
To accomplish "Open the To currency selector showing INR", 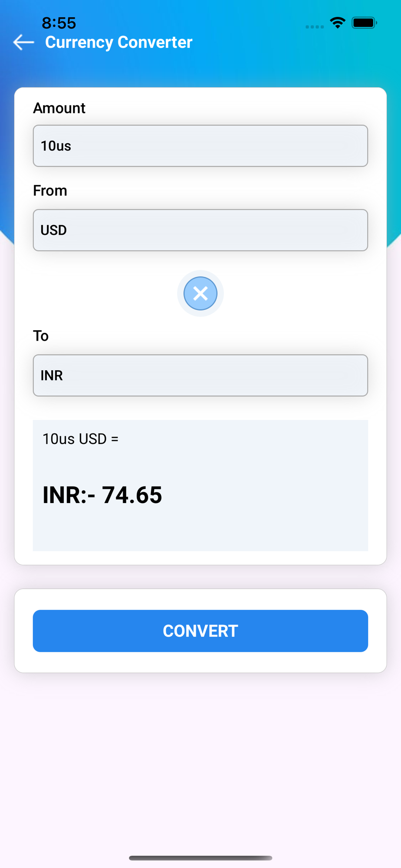I will coord(200,375).
